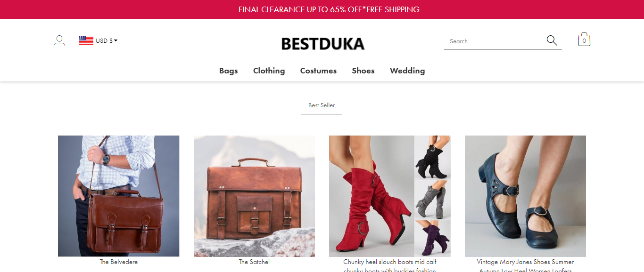Select the Best Seller tab

(322, 105)
